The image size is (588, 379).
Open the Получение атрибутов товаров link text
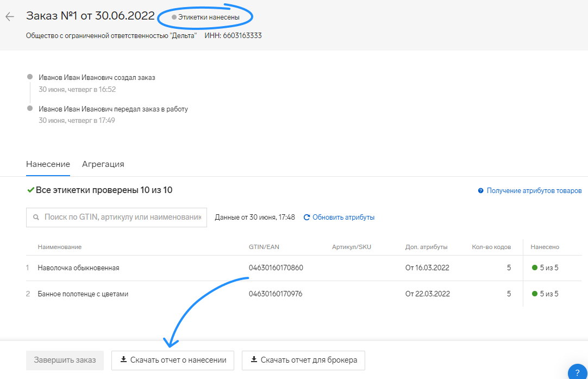(x=534, y=191)
